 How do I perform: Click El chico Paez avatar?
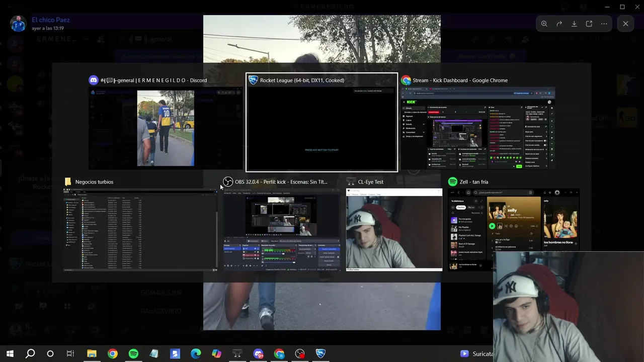point(18,24)
